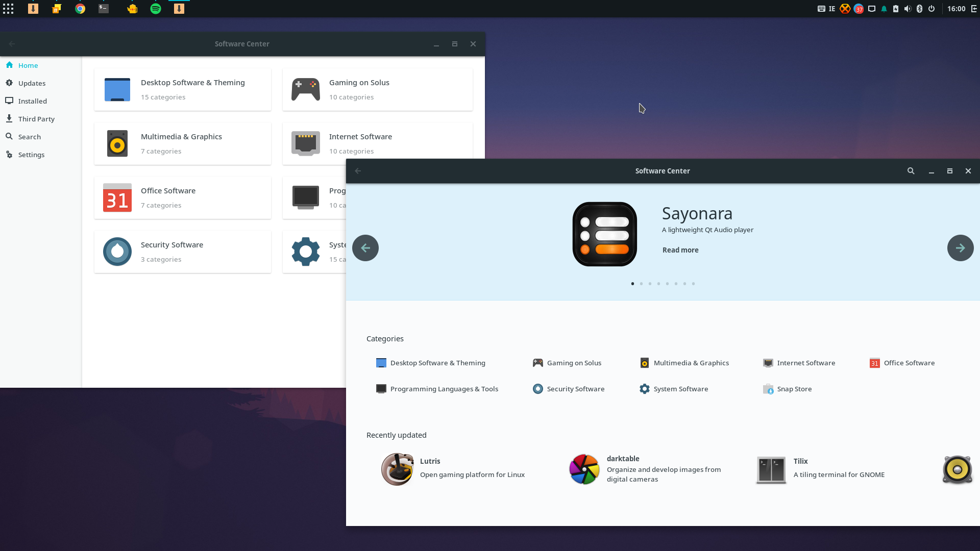Open Office Software category in front window
980x551 pixels.
902,363
